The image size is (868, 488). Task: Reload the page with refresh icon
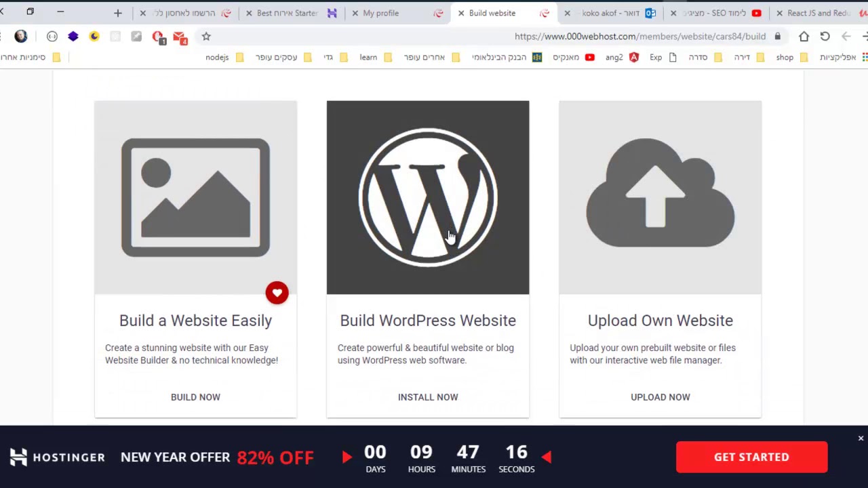(825, 37)
